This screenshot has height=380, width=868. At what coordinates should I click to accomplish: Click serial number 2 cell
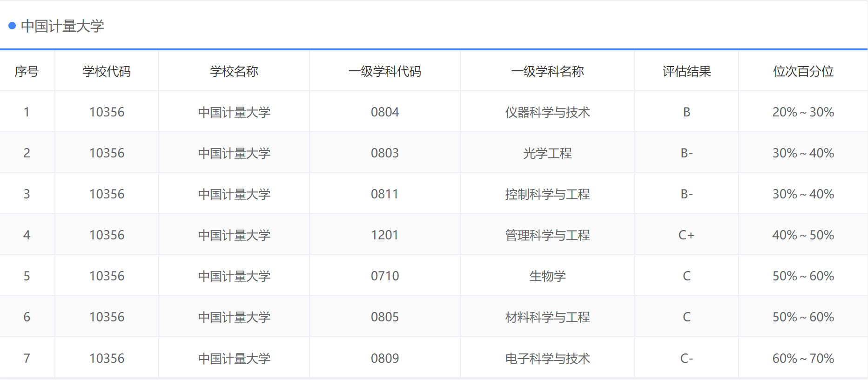pyautogui.click(x=27, y=153)
